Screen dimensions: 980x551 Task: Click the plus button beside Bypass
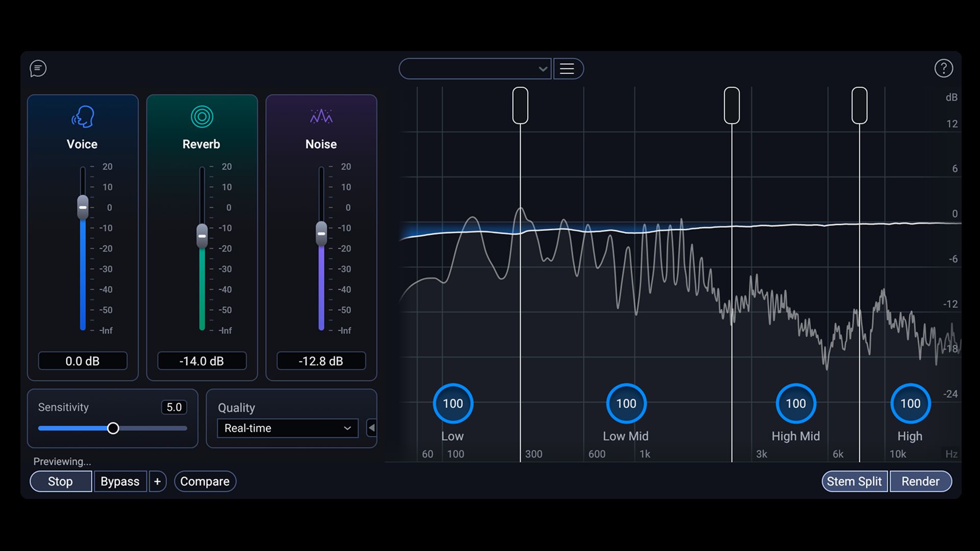tap(157, 482)
